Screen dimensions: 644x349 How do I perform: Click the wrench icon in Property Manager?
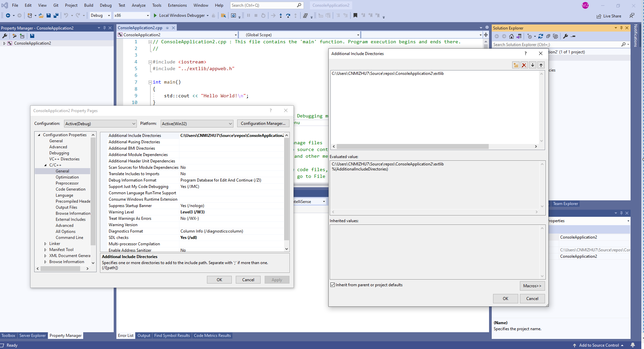pos(5,36)
